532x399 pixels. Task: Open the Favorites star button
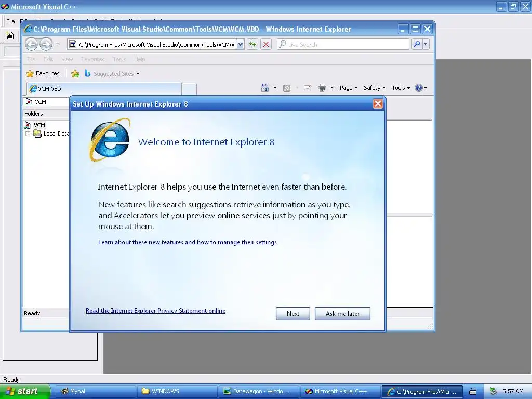pos(43,73)
